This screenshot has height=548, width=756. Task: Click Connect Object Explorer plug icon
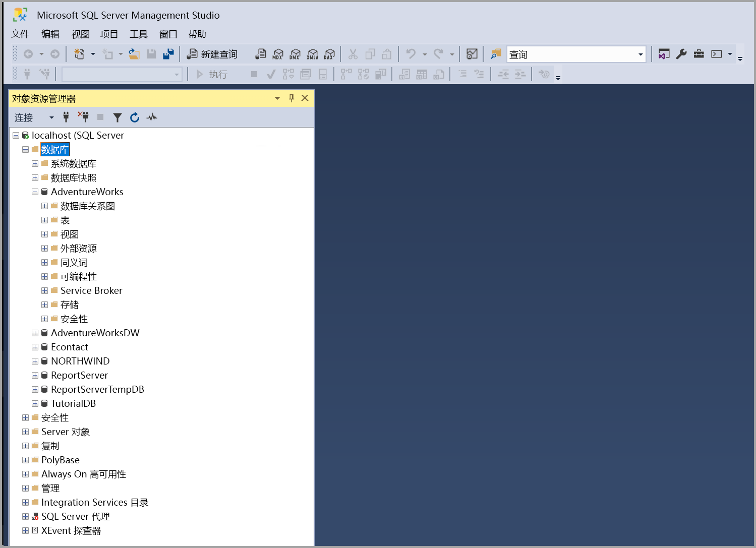coord(66,117)
